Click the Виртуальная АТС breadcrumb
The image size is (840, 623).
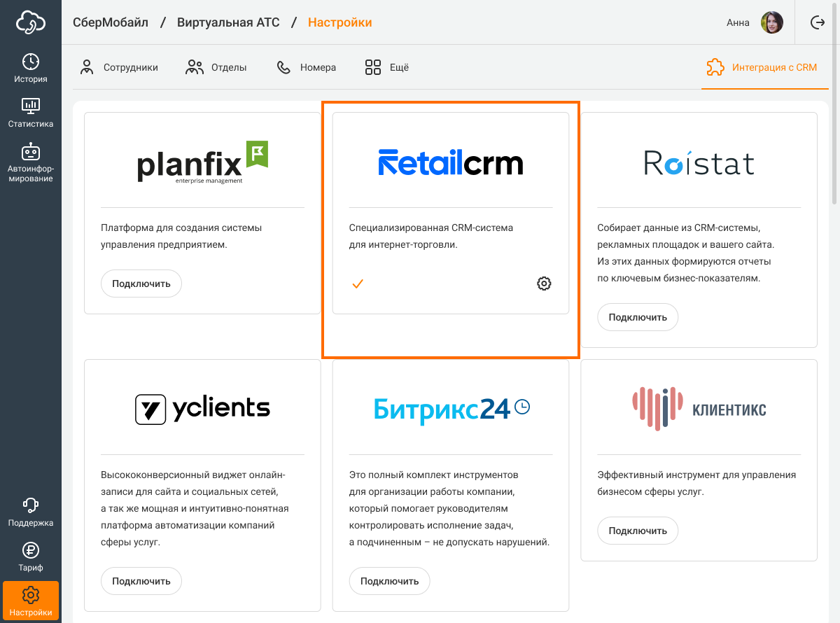pyautogui.click(x=228, y=22)
